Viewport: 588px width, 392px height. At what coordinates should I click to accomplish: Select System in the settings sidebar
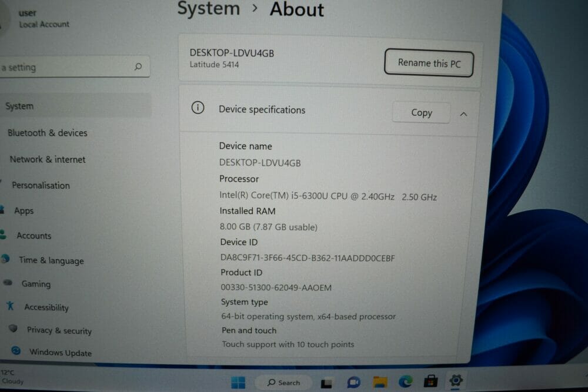(75, 106)
